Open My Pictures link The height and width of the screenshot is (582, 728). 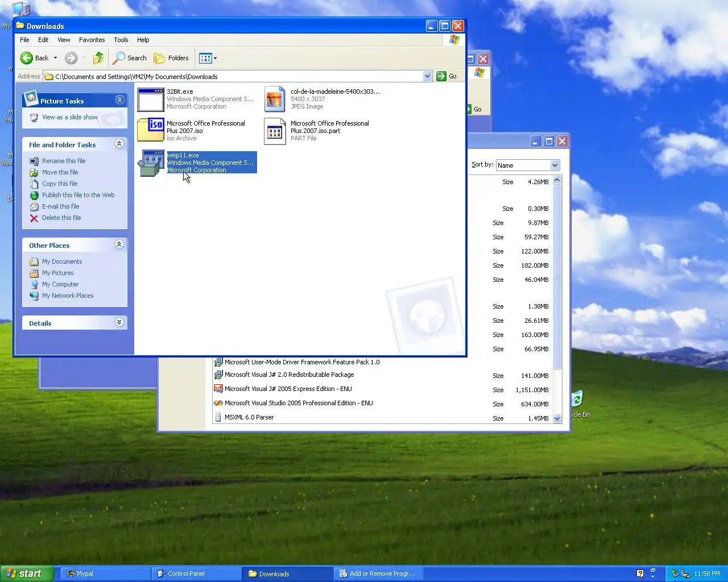58,273
